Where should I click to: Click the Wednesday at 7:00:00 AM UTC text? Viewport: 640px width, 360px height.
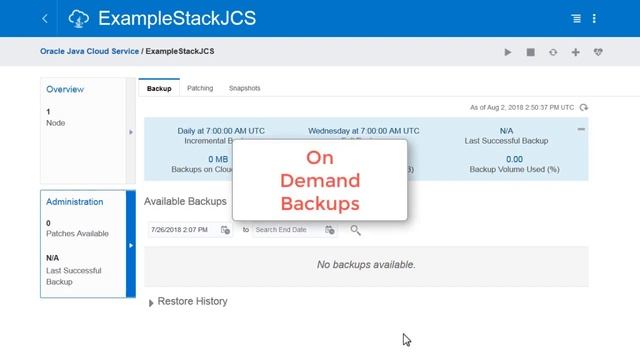click(364, 131)
